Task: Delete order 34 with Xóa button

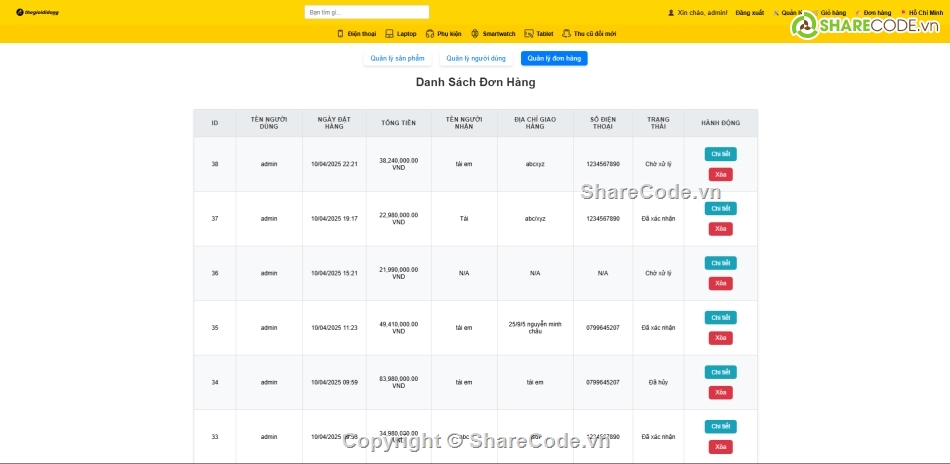Action: 720,393
